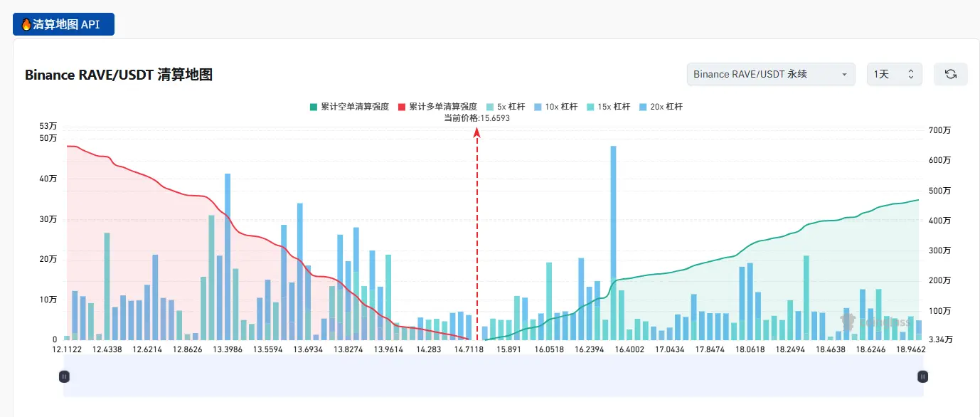Open the Binance RAVE/USDT 永续 pair dropdown
This screenshot has width=980, height=417.
pyautogui.click(x=771, y=74)
